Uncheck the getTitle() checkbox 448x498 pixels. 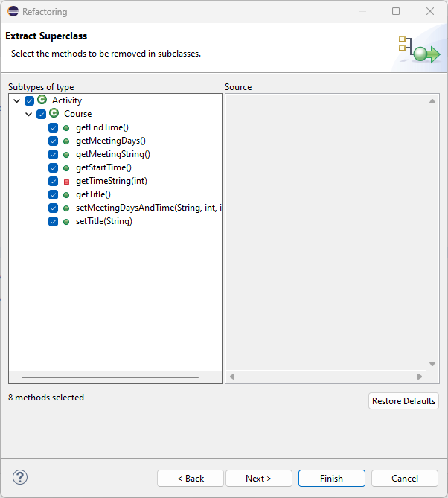coord(53,194)
